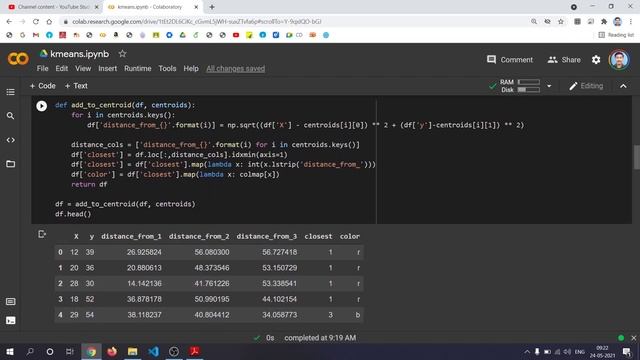This screenshot has width=640, height=360.
Task: Click the All changes saved link
Action: pyautogui.click(x=236, y=69)
